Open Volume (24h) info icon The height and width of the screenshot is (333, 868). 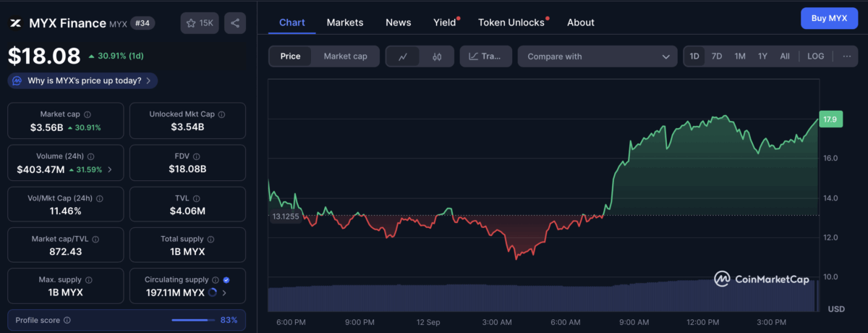(92, 156)
